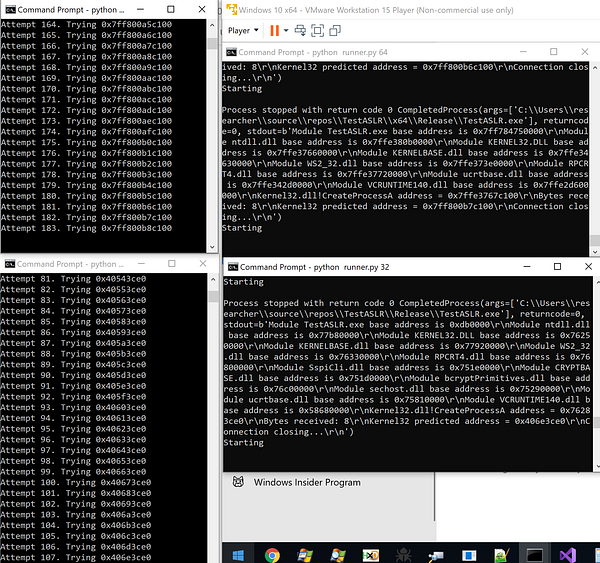Pause the virtual machine in VMware
Viewport: 600px width, 563px height.
274,30
